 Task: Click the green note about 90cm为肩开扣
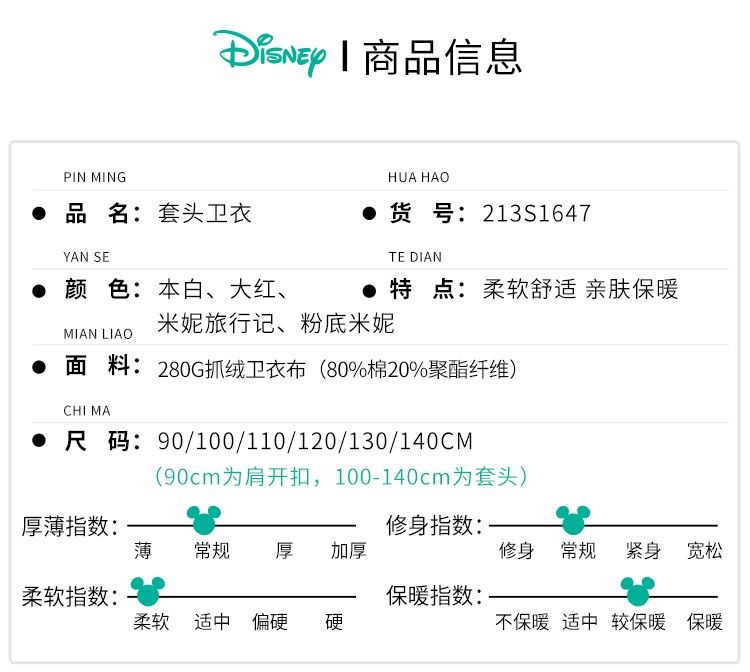(x=341, y=476)
